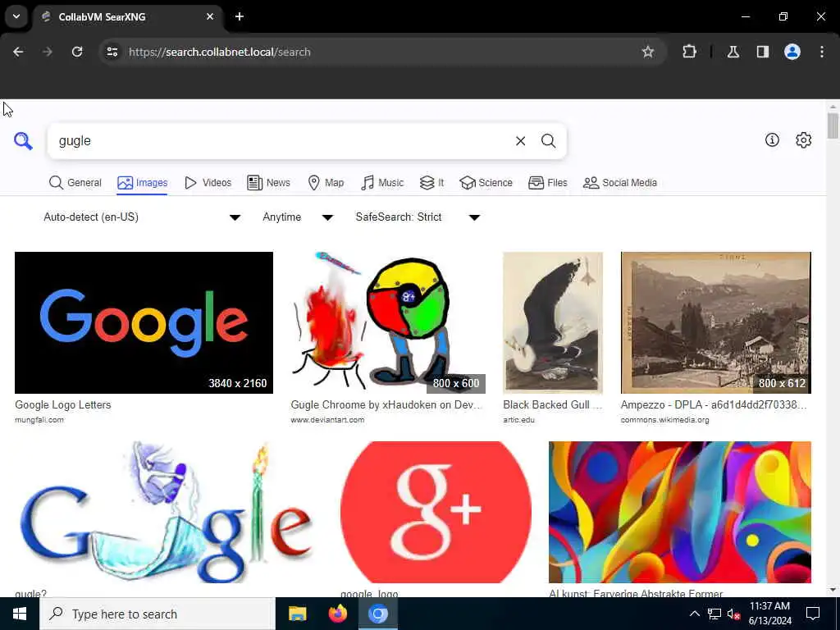Open the red g+ logo image
The image size is (840, 630).
pyautogui.click(x=436, y=512)
